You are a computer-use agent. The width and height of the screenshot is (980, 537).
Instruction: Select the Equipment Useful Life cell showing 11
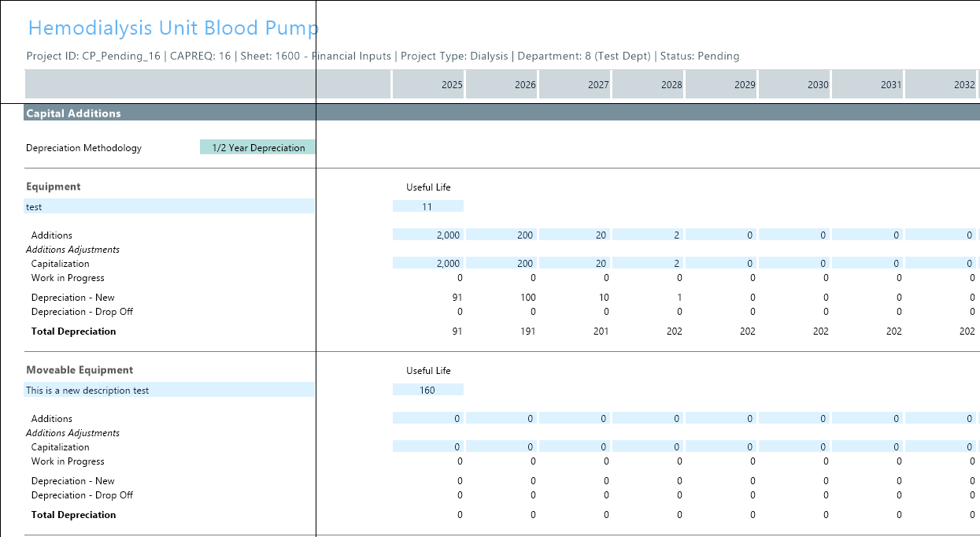[x=427, y=206]
